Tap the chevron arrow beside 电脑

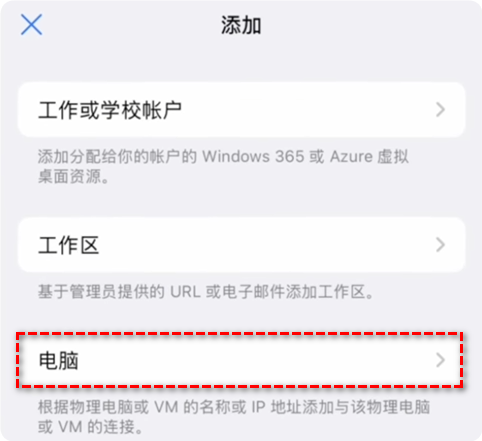coord(440,360)
